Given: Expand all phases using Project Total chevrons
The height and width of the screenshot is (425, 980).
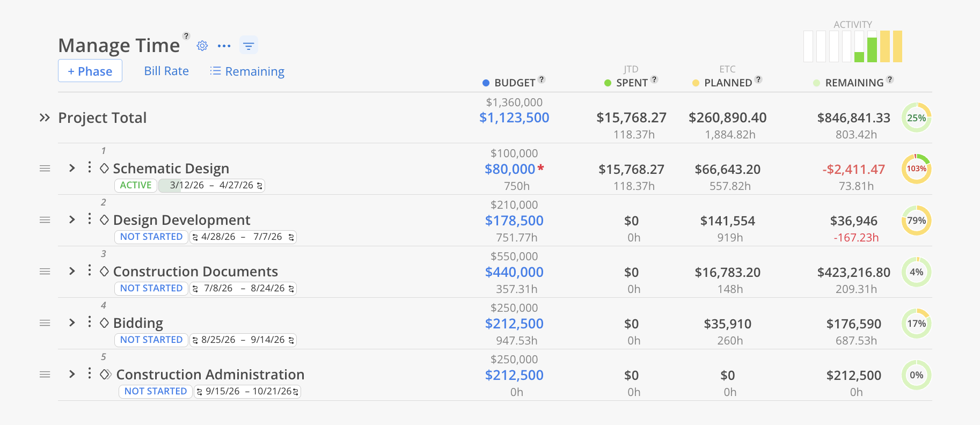Looking at the screenshot, I should click(45, 118).
